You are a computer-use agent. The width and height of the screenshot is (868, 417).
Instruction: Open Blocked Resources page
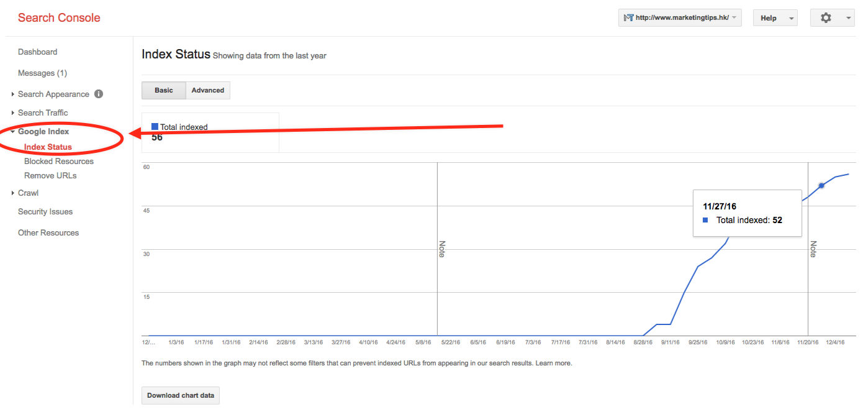[59, 162]
